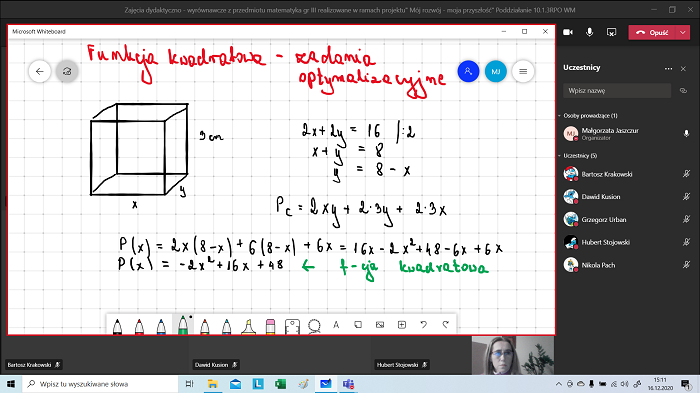Screen dimensions: 700x393
Task: Select the red pen tool
Action: [139, 326]
